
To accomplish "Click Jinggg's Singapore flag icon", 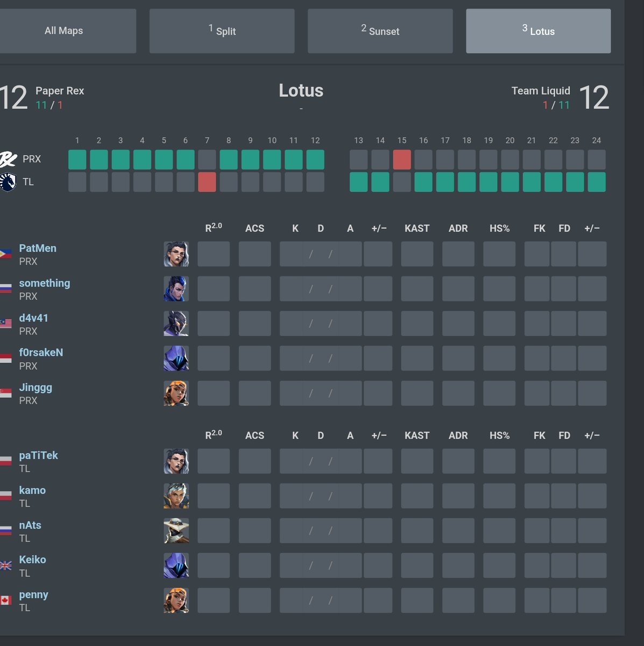I will coord(6,393).
